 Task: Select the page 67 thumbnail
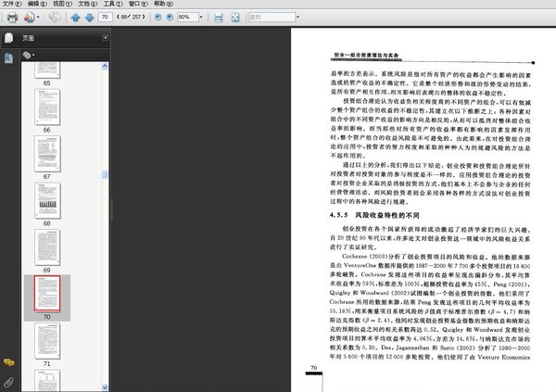pos(46,154)
